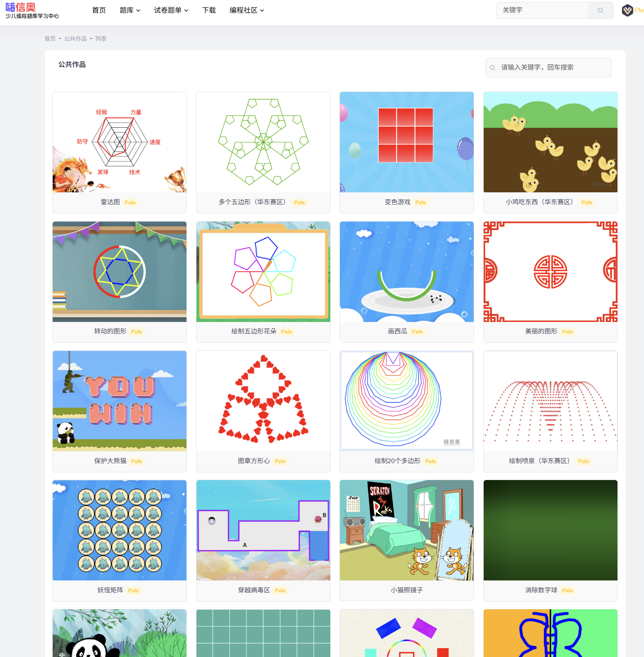This screenshot has height=657, width=644.
Task: Click the 小鸡吃东西（华东赛区） title
Action: tap(541, 202)
